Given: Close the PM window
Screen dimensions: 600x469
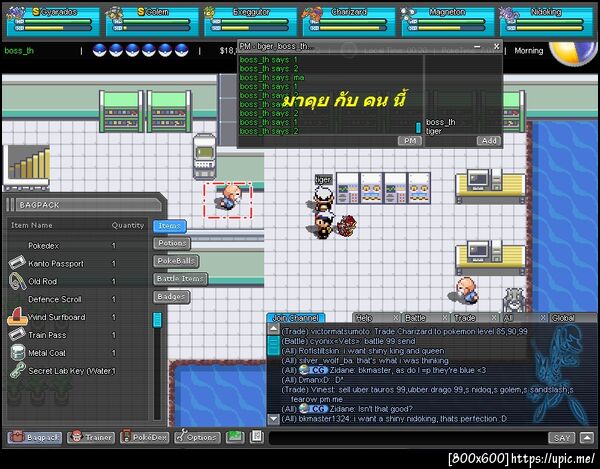Looking at the screenshot, I should 496,47.
